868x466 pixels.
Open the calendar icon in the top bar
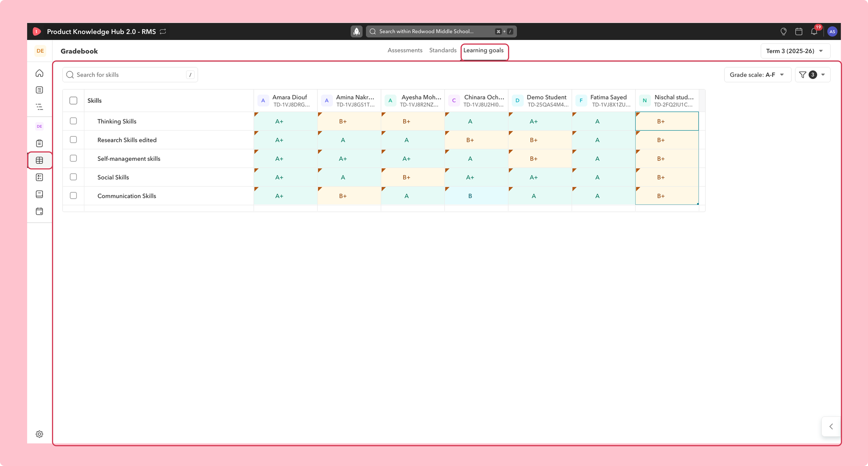[x=799, y=31]
